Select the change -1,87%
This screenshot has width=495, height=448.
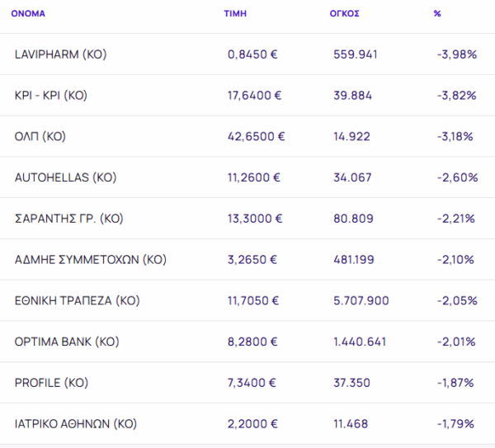(455, 383)
